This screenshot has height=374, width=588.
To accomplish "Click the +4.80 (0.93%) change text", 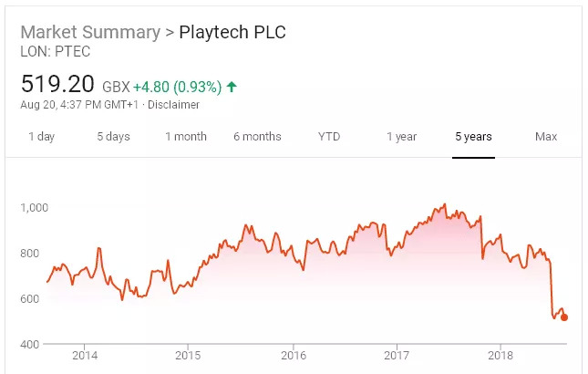I will point(177,88).
